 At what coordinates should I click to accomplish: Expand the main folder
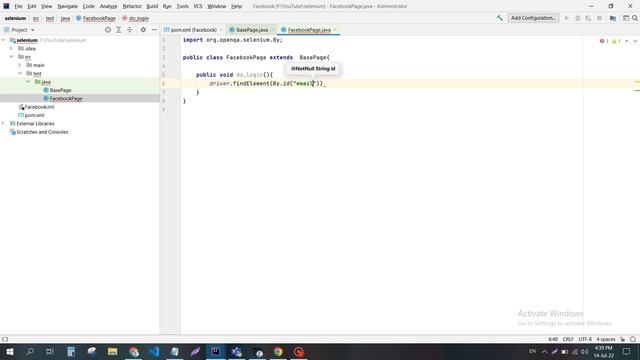[x=20, y=65]
